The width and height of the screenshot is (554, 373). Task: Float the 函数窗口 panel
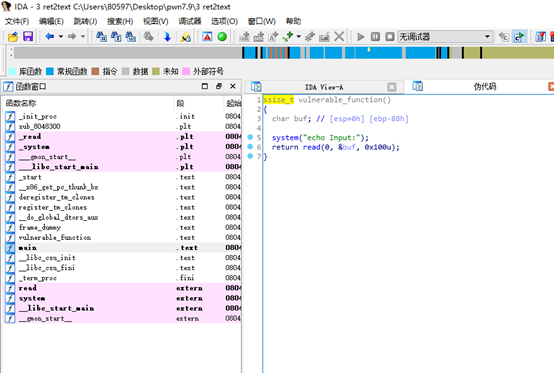[219, 86]
